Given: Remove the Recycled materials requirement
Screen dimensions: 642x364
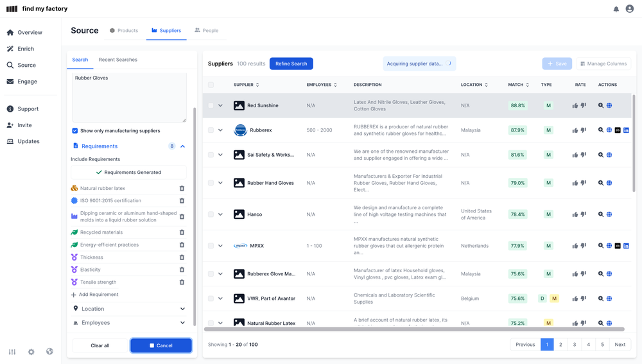Looking at the screenshot, I should pyautogui.click(x=182, y=232).
